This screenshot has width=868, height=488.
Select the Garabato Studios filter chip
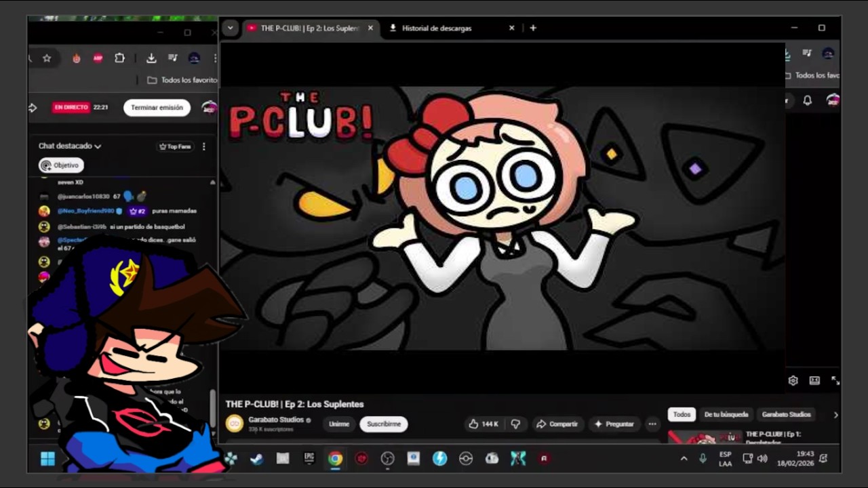[786, 414]
